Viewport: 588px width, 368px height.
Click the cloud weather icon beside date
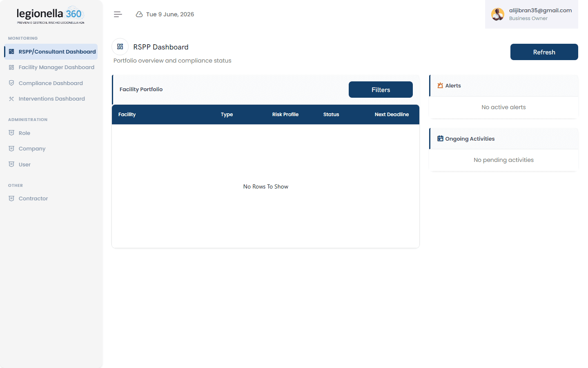click(139, 14)
